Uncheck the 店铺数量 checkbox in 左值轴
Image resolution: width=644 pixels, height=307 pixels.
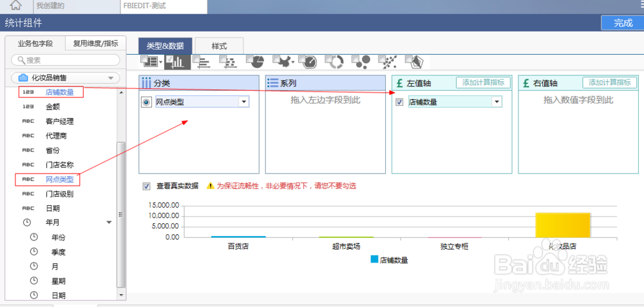click(x=399, y=102)
